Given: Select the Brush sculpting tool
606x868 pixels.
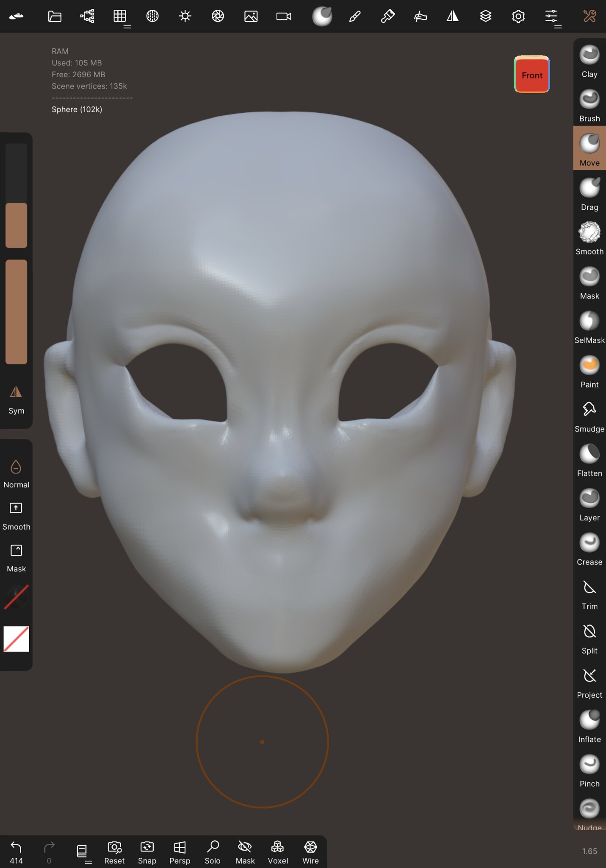Looking at the screenshot, I should coord(589,106).
